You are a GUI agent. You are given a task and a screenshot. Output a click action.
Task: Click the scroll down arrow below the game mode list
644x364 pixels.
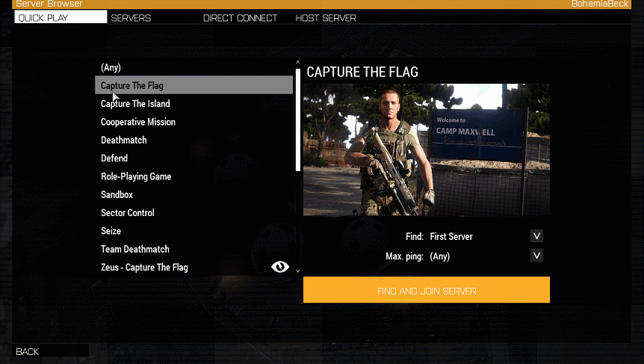[298, 271]
